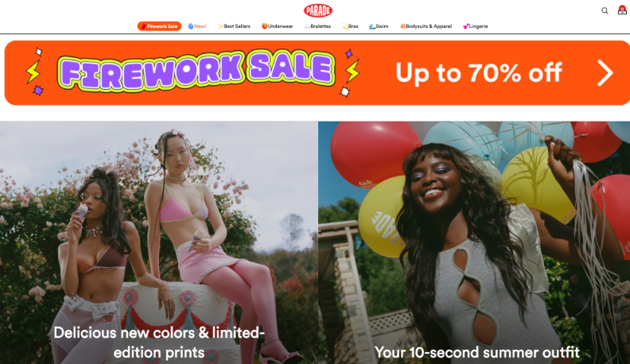This screenshot has width=630, height=364.
Task: Click the purple Firework Sale banner title
Action: point(196,71)
